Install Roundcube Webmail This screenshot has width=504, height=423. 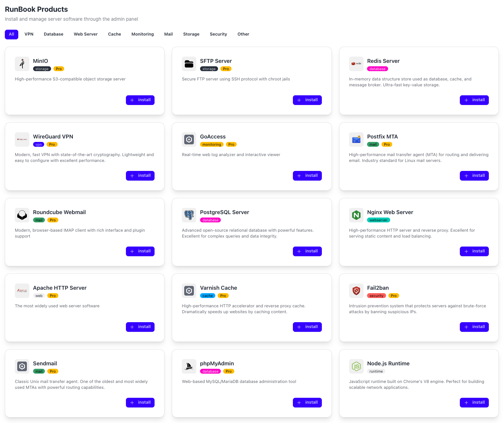[x=140, y=251]
